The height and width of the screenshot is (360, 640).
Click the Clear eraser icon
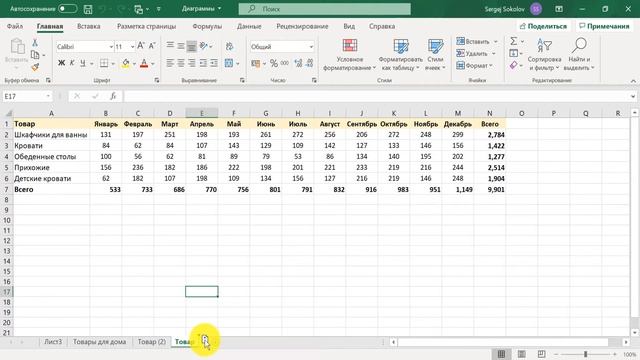[x=513, y=65]
